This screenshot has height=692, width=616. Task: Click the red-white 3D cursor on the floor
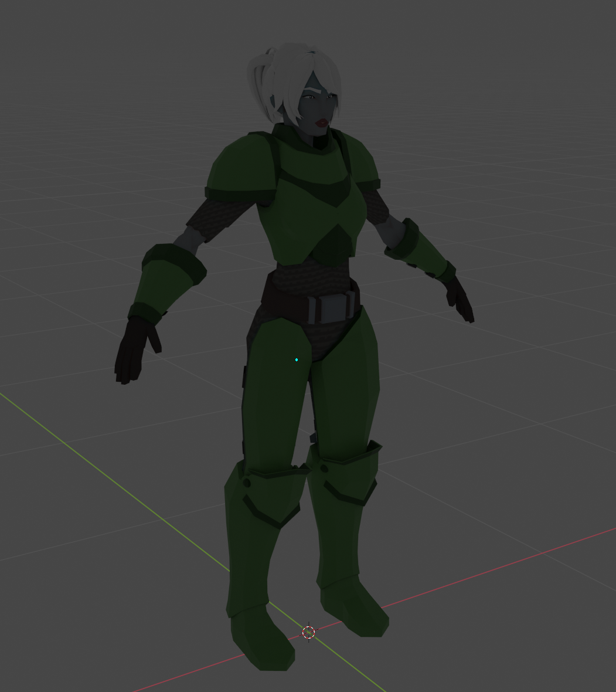(309, 632)
